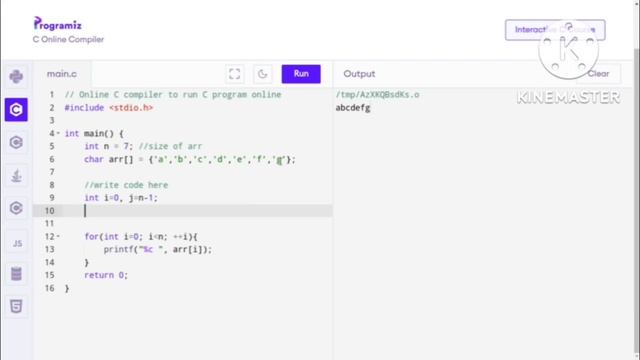Enter fullscreen editor mode
The height and width of the screenshot is (360, 640).
[x=235, y=74]
